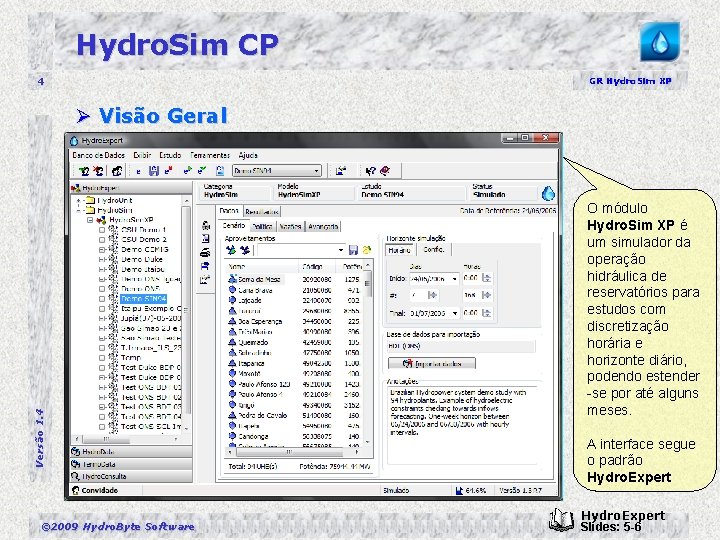Screen dimensions: 720x540
Task: Open the HydroConsulta panel bar
Action: coord(131,476)
